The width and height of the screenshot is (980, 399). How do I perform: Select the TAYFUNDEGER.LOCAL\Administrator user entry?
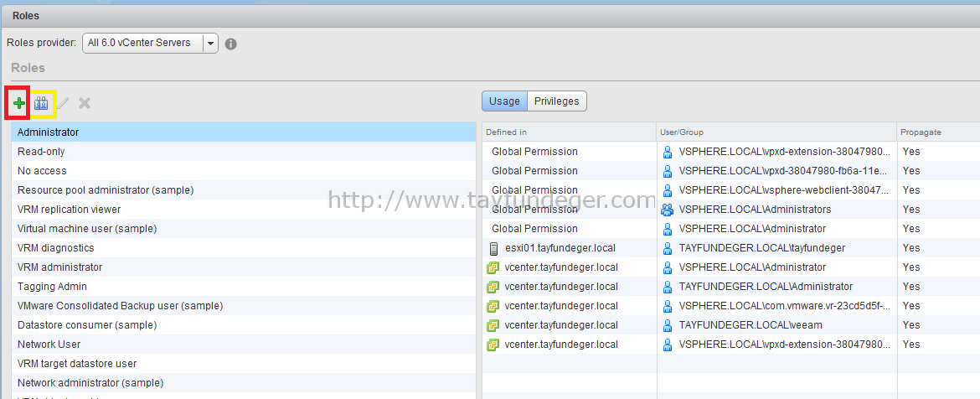pyautogui.click(x=766, y=287)
